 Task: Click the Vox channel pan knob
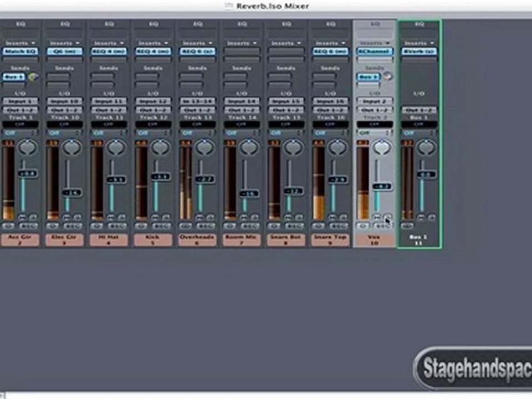coord(382,147)
